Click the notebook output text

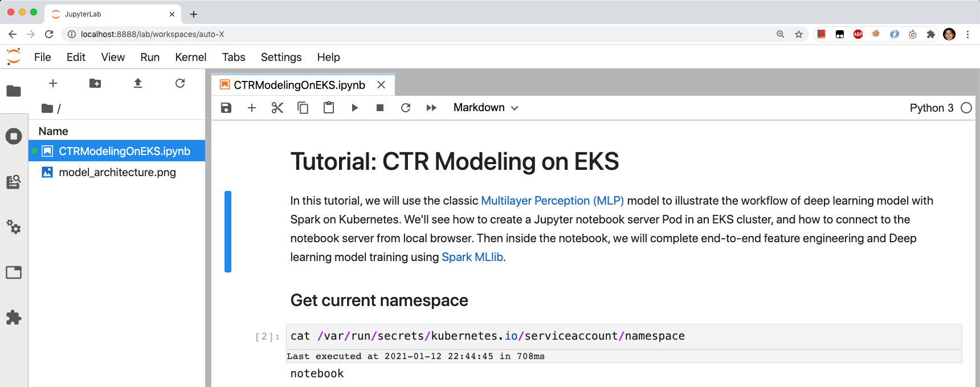(x=317, y=373)
